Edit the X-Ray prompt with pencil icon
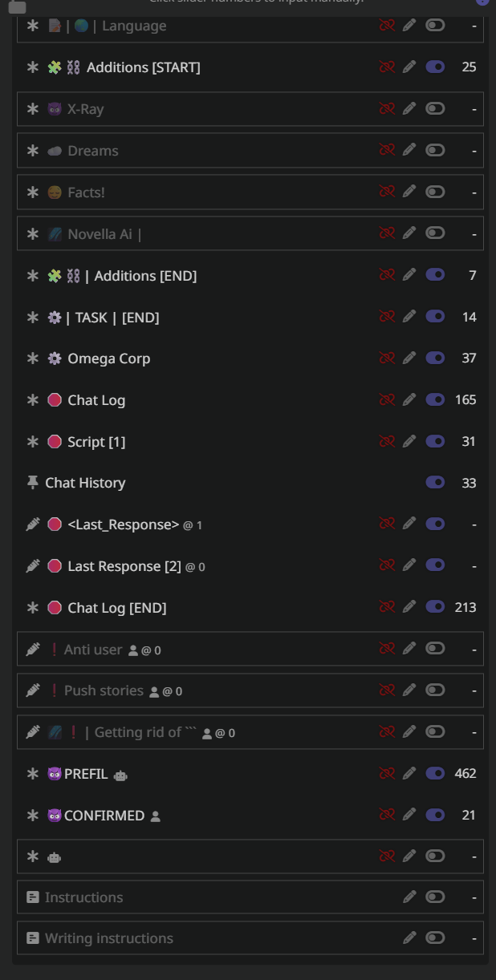Screen dimensions: 496x980 coord(409,109)
